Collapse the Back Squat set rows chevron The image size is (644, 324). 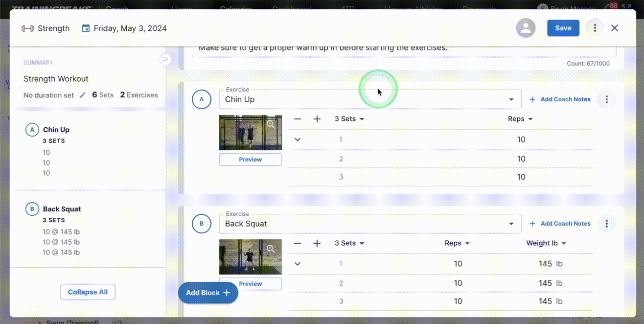click(x=297, y=263)
